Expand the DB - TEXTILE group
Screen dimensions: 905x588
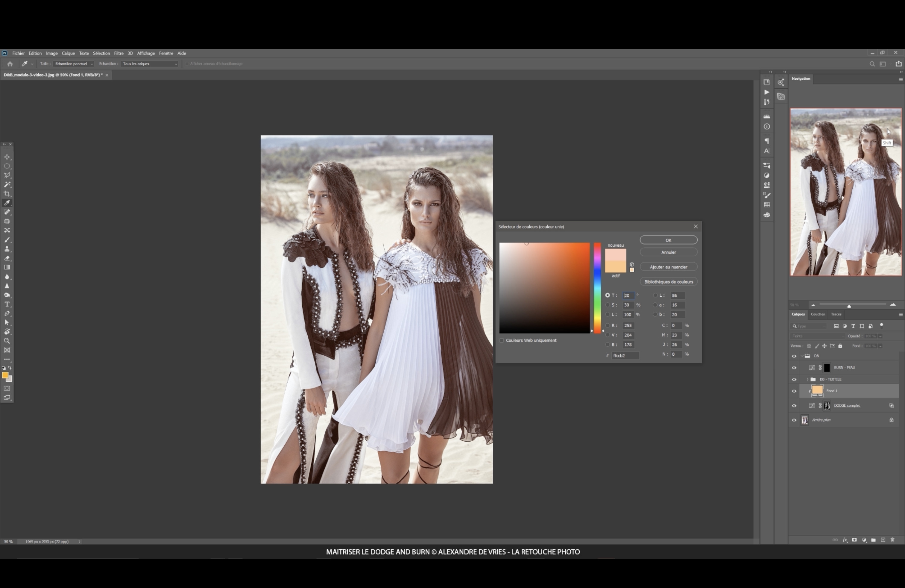coord(807,380)
